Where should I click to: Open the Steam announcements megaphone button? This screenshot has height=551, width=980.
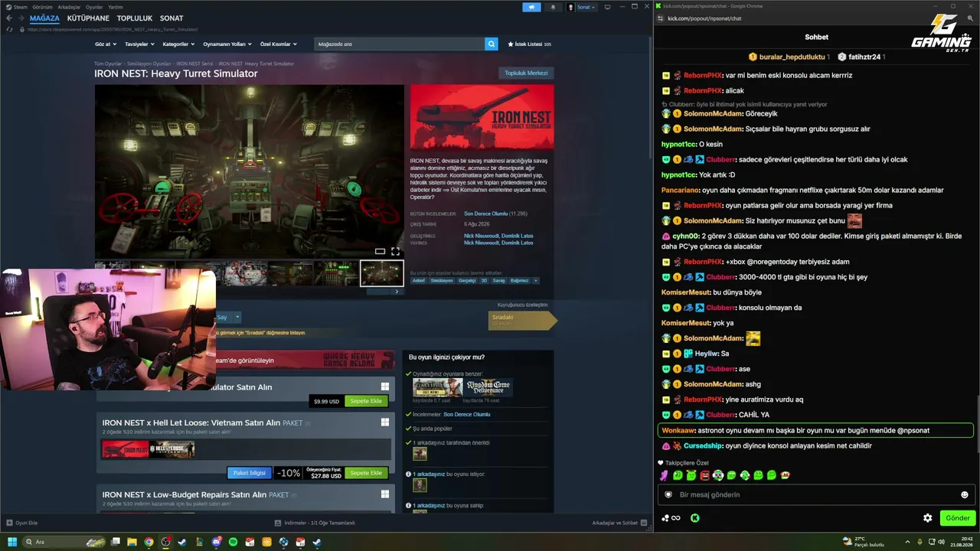pos(531,7)
